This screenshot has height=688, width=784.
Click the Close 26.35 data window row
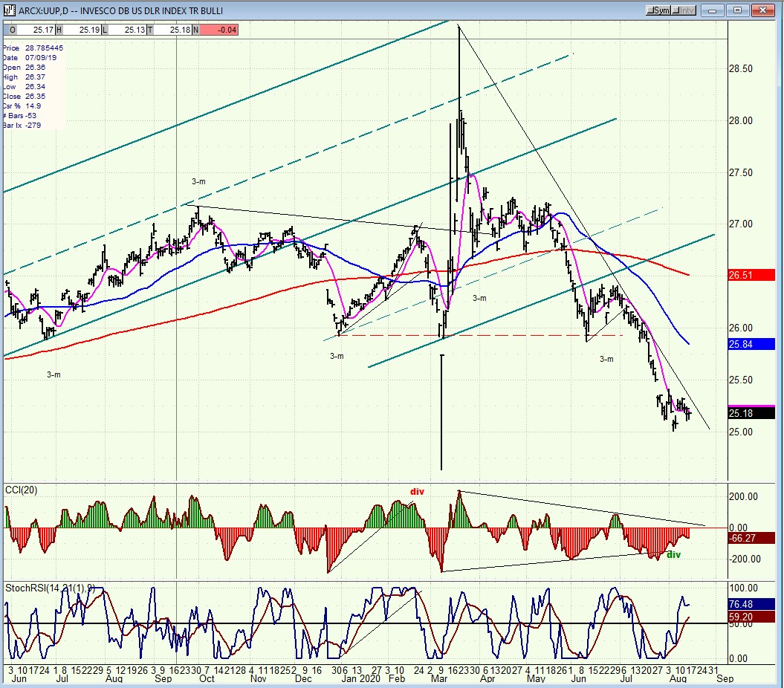click(24, 97)
